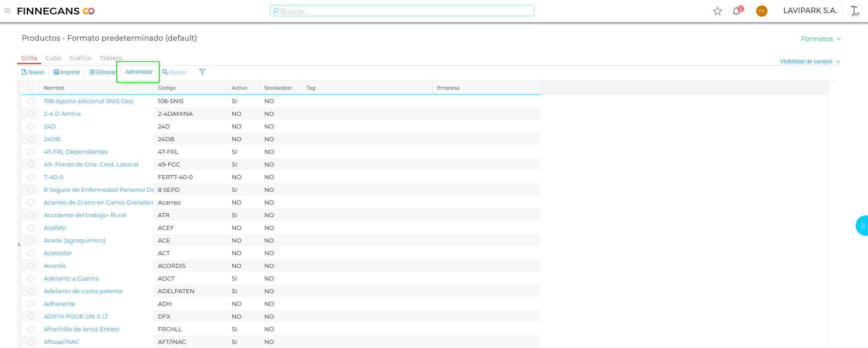Click the Finnegans logo
The height and width of the screenshot is (348, 868).
tap(56, 11)
